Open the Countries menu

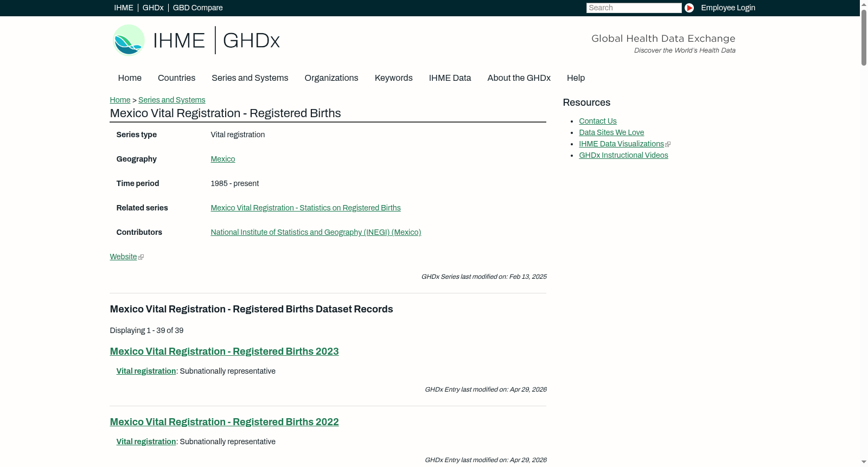click(176, 78)
